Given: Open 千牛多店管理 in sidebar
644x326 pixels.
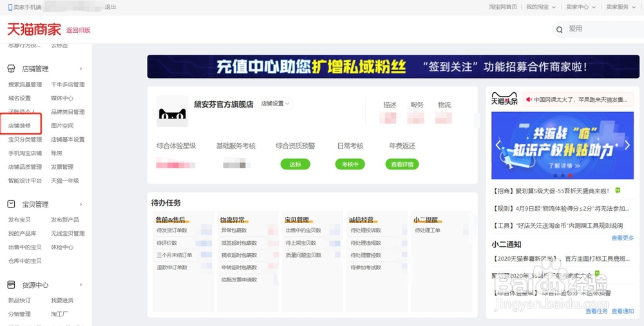Looking at the screenshot, I should (x=68, y=84).
